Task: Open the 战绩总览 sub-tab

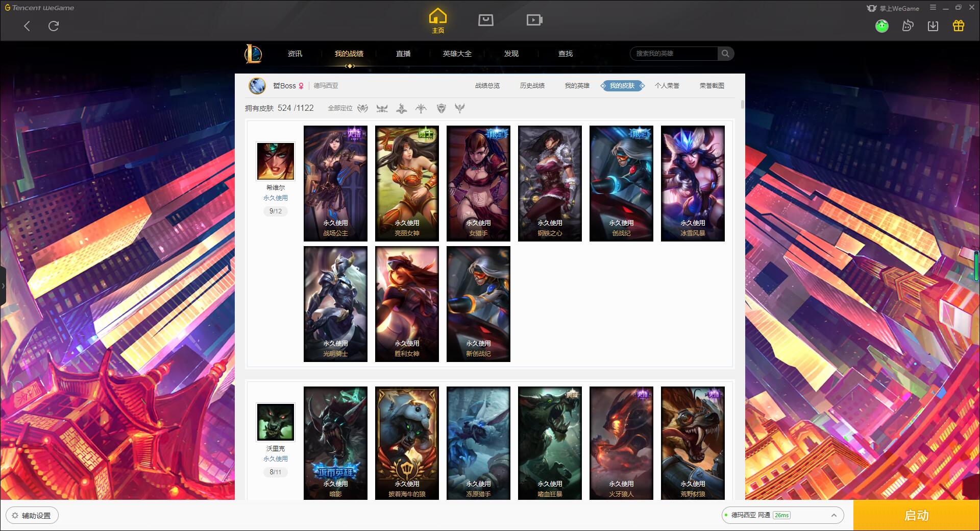Action: point(487,86)
